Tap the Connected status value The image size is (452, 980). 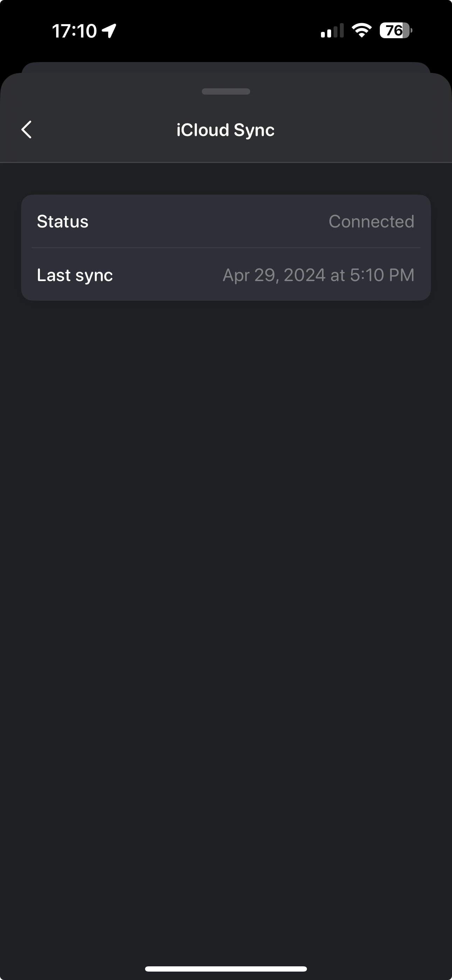(x=371, y=222)
